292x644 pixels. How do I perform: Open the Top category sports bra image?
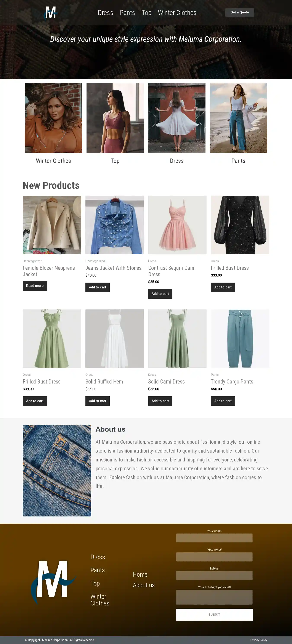coord(115,118)
